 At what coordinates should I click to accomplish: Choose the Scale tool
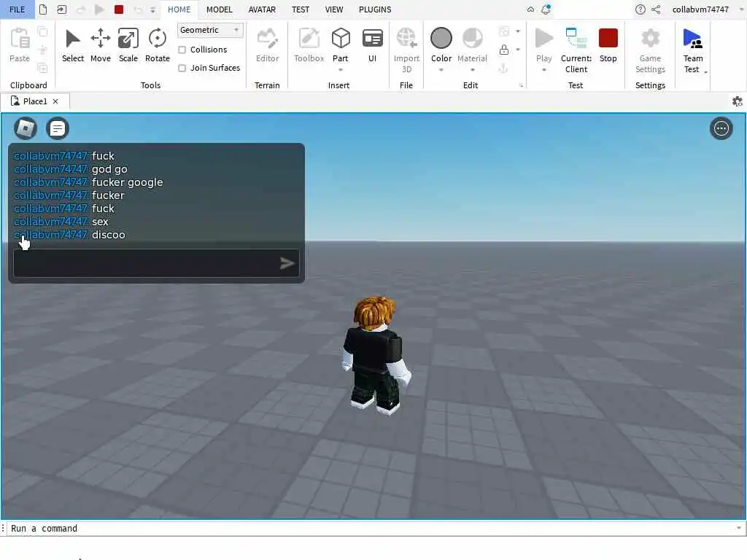tap(128, 46)
